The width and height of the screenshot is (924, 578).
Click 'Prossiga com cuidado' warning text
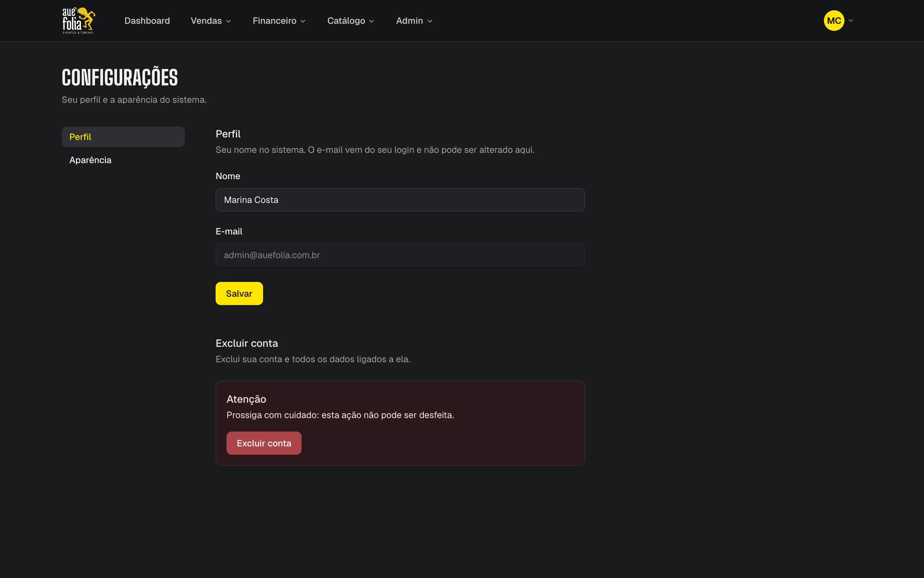coord(340,415)
